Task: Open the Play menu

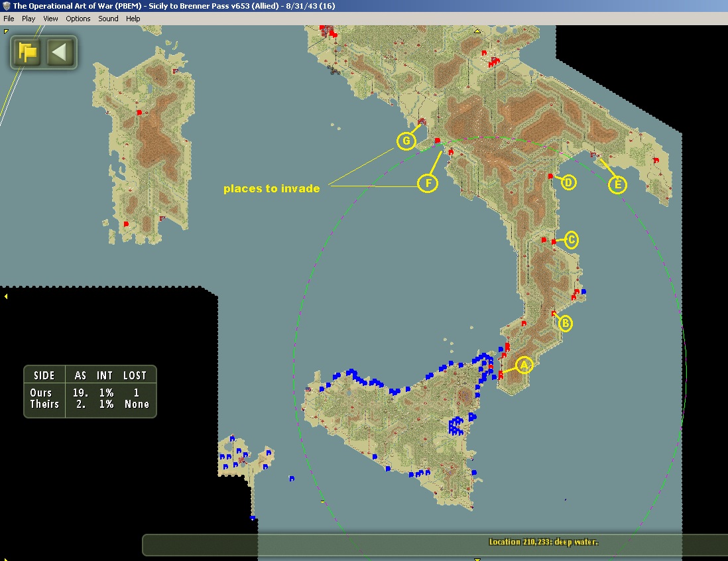Action: coord(29,19)
